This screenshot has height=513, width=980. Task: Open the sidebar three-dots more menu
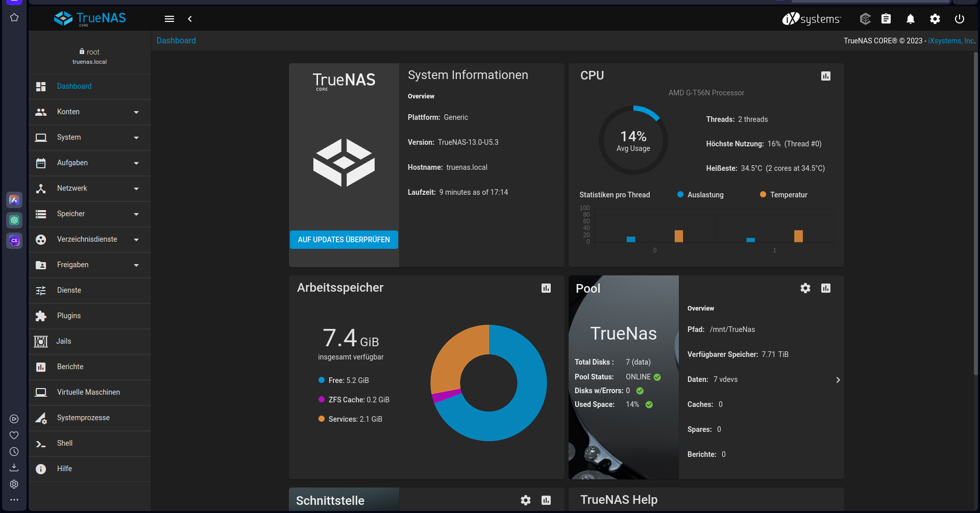point(14,500)
